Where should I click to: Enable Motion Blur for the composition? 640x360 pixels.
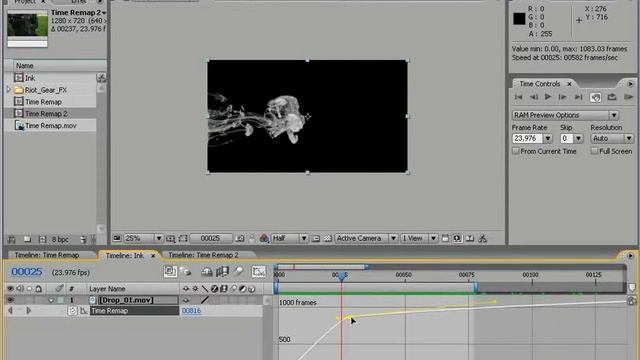click(238, 271)
